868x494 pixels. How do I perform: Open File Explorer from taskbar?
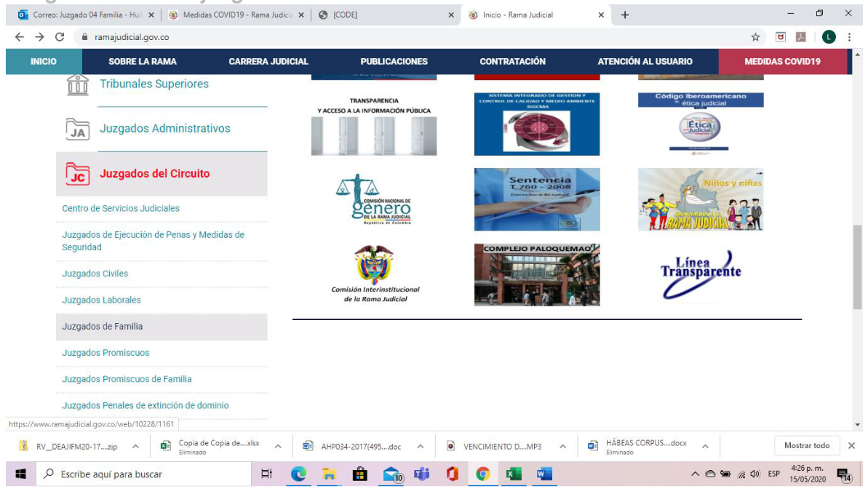click(330, 474)
